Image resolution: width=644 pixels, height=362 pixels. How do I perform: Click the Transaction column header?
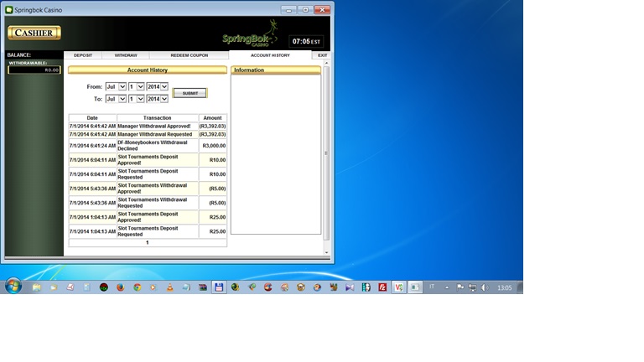tap(158, 118)
